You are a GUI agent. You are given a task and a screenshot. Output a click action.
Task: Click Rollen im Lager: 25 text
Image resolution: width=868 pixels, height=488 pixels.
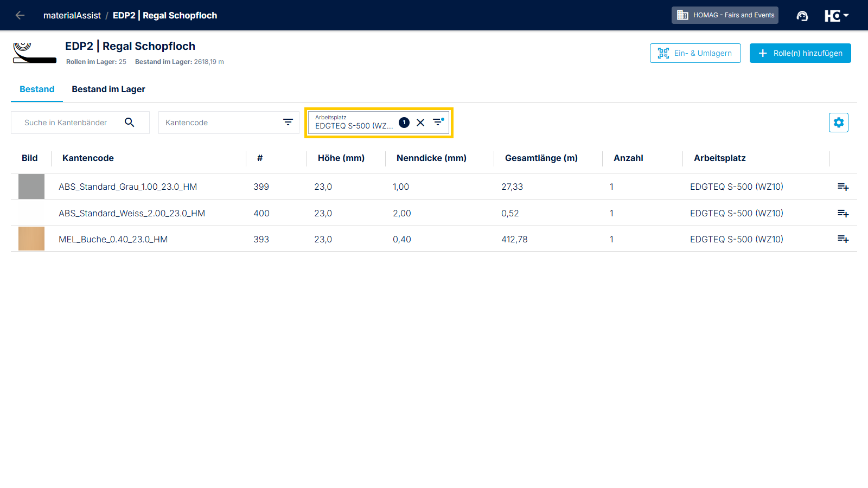coord(96,62)
